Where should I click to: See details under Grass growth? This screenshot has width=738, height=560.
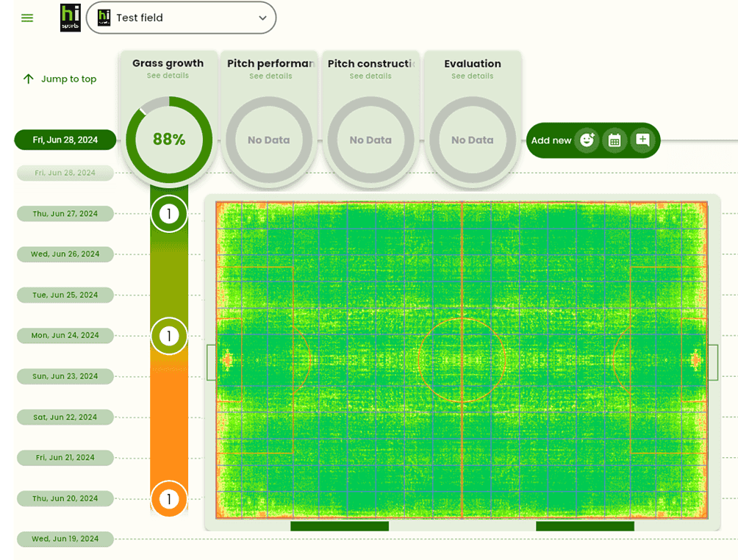[168, 76]
